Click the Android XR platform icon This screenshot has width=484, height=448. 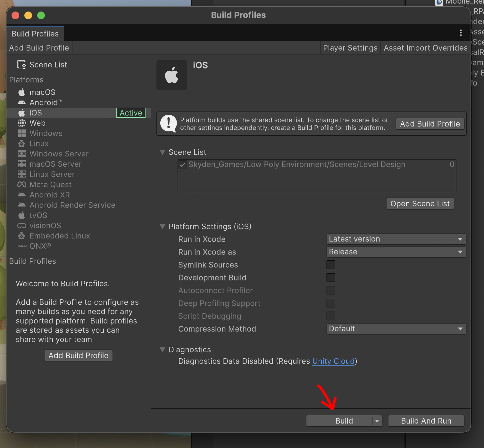coord(22,195)
